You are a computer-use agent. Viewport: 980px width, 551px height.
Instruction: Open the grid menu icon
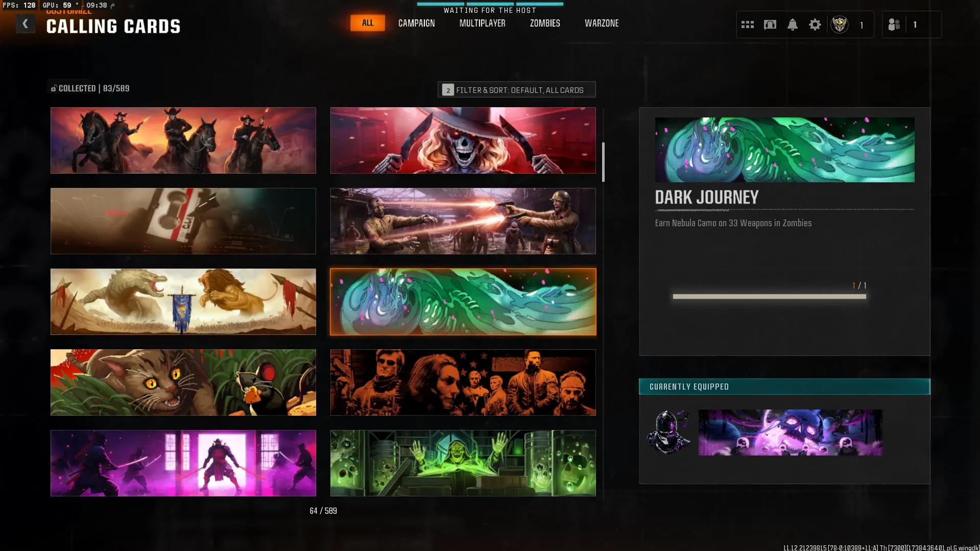coord(747,25)
